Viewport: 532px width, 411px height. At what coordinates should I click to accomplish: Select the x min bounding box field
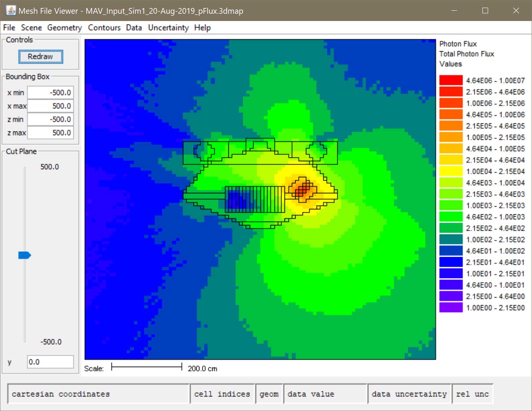point(50,92)
